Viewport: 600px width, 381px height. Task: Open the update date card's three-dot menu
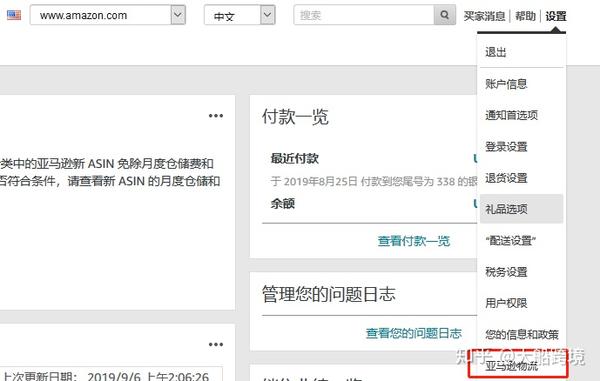click(216, 344)
